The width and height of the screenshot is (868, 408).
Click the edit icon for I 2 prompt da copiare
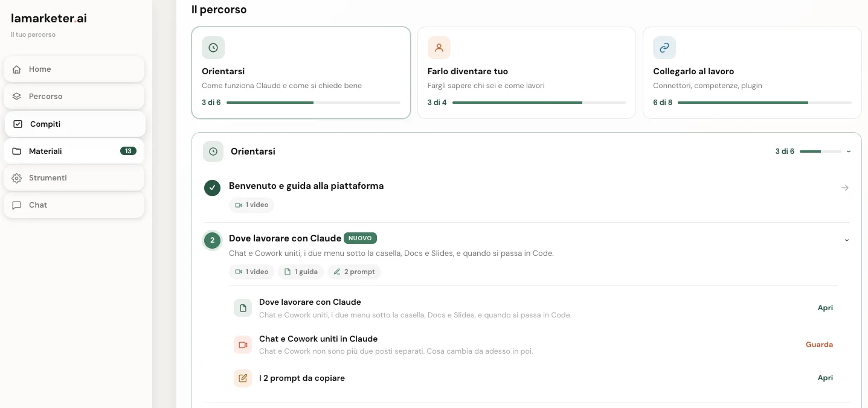coord(243,378)
